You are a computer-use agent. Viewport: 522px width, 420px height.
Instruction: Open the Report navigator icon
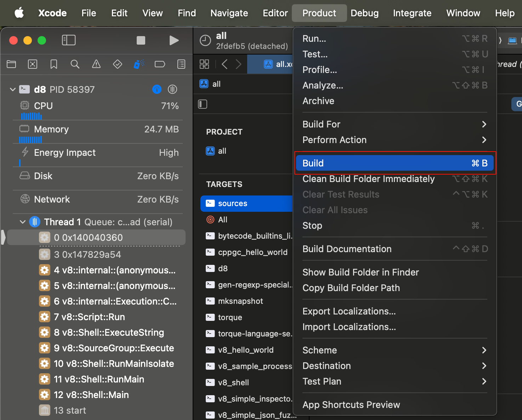[181, 64]
